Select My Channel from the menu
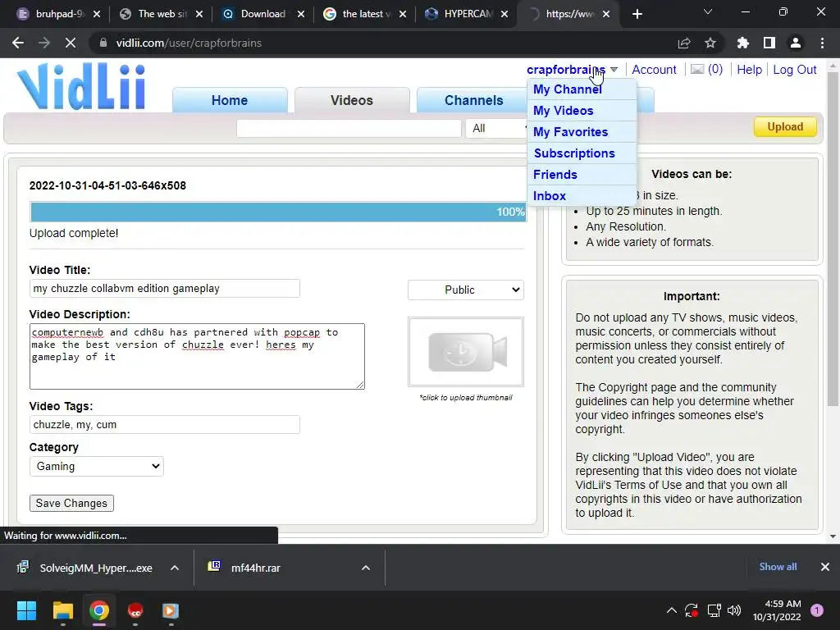This screenshot has height=630, width=840. pos(568,89)
